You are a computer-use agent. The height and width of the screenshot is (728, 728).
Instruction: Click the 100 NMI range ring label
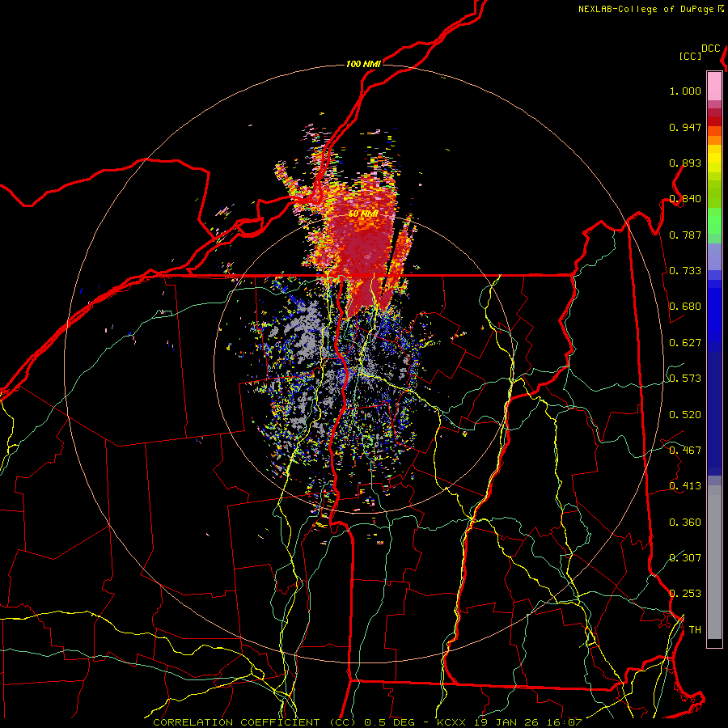tap(363, 64)
